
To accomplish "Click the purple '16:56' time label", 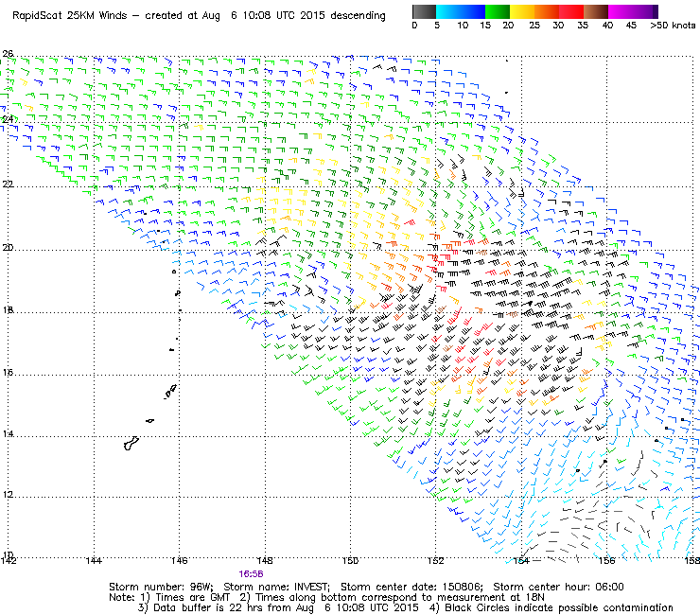I will pos(251,574).
